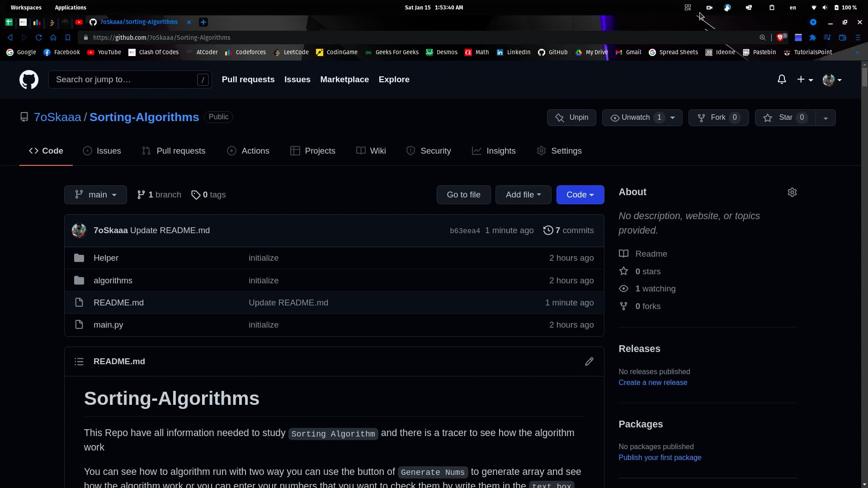Switch to the Insights tab

(493, 151)
